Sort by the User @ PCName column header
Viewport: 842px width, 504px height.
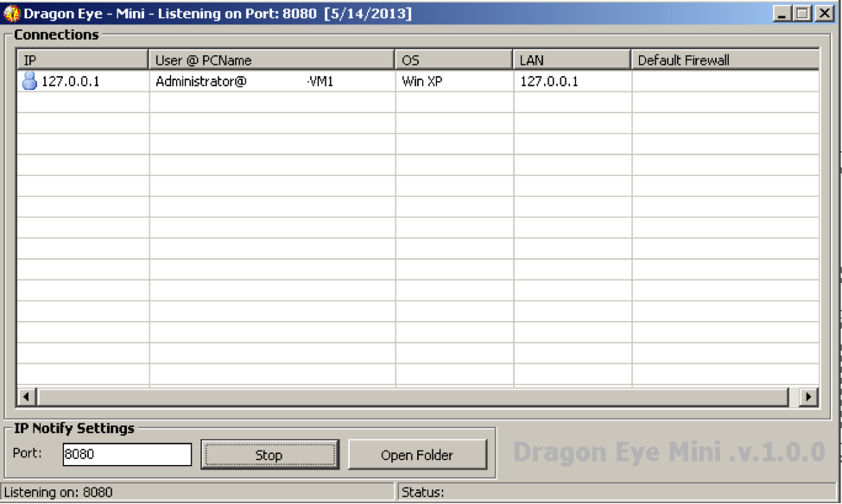click(271, 60)
